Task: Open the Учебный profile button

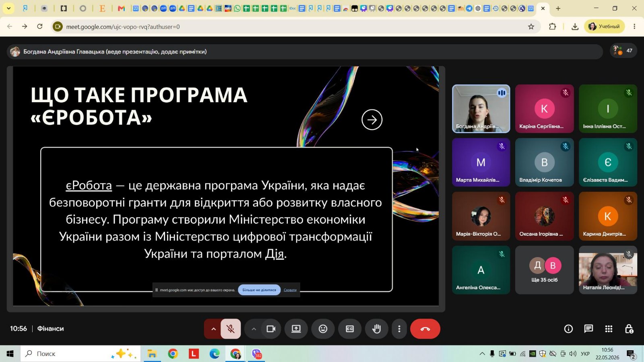Action: (x=604, y=27)
